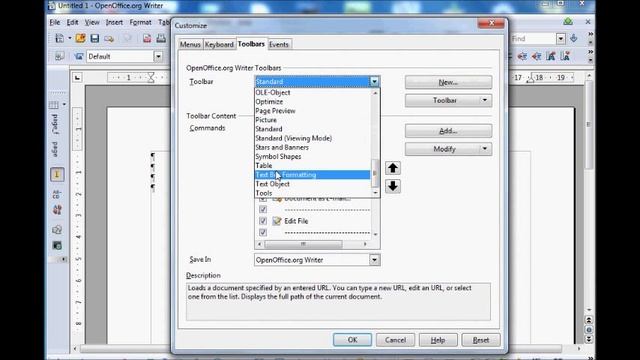Open the Modify button dropdown arrow

[x=484, y=149]
